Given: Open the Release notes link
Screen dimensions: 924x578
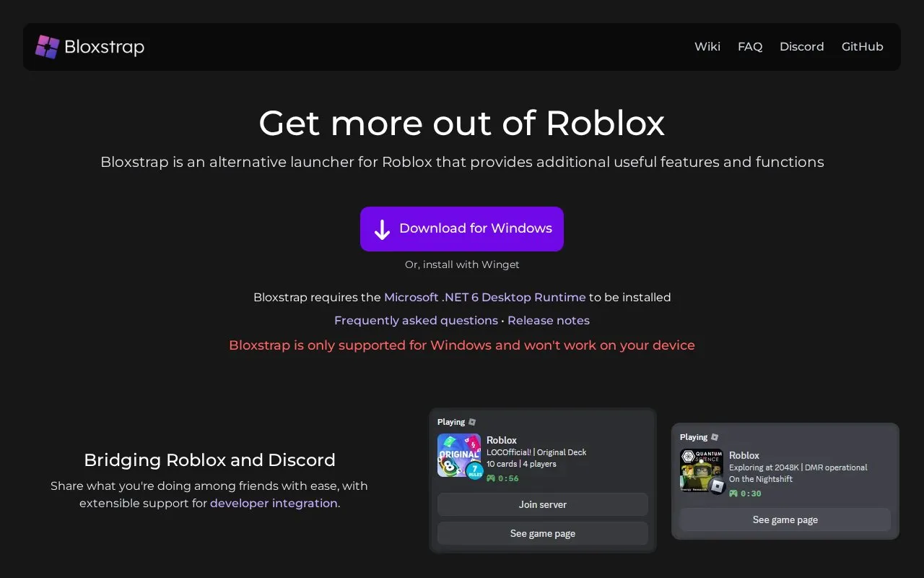Looking at the screenshot, I should (x=549, y=320).
